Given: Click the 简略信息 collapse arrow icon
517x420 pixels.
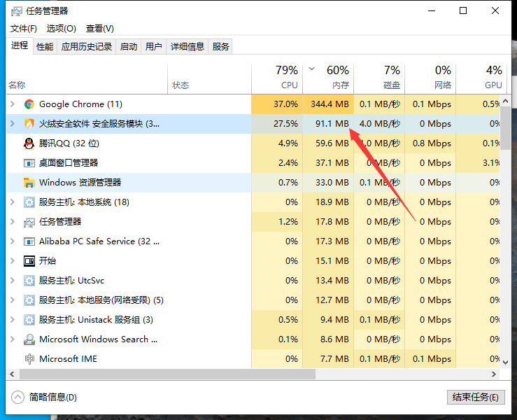Looking at the screenshot, I should [x=17, y=397].
